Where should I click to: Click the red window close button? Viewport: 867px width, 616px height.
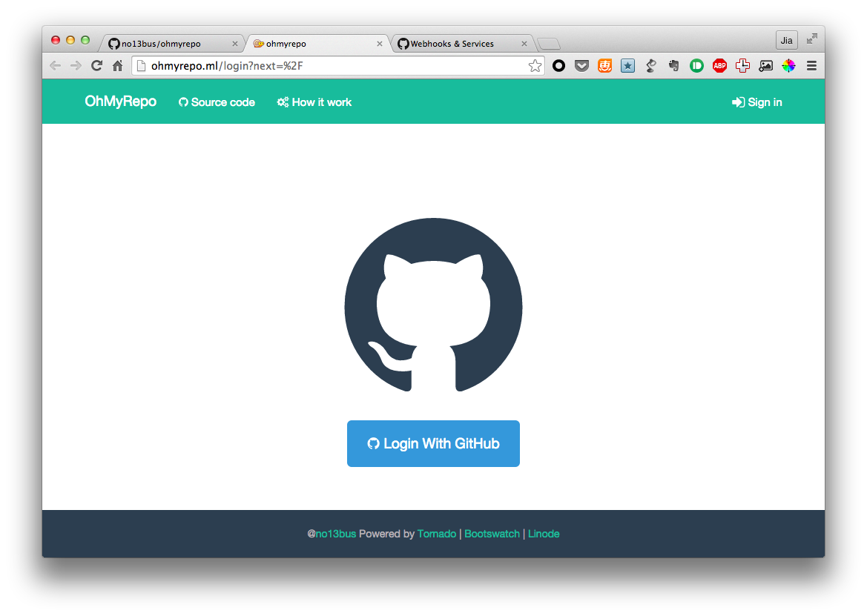point(56,40)
